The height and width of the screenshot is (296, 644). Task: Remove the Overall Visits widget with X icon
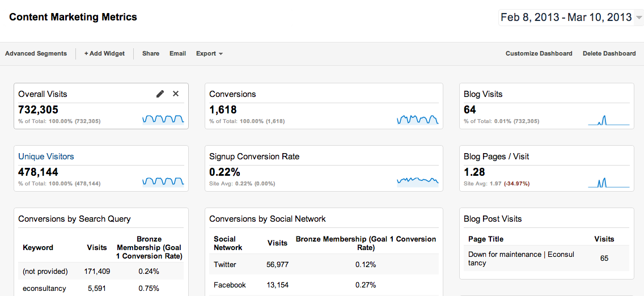click(x=176, y=94)
